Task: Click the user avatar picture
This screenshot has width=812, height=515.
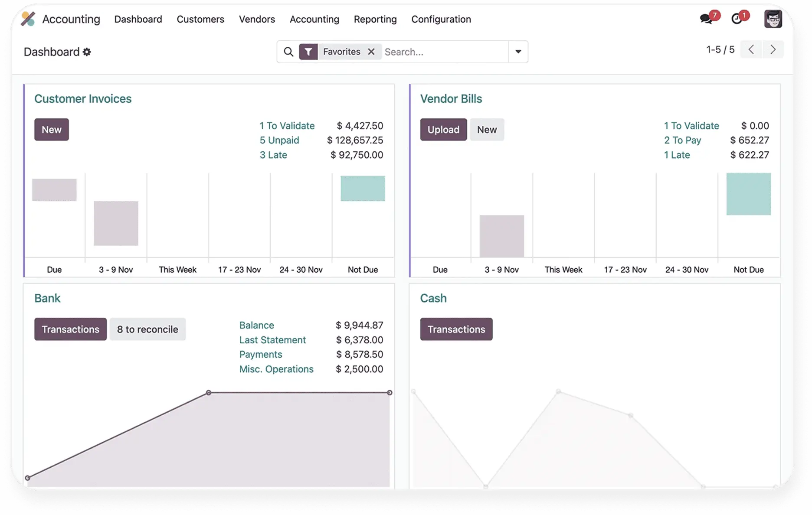Action: click(x=774, y=19)
